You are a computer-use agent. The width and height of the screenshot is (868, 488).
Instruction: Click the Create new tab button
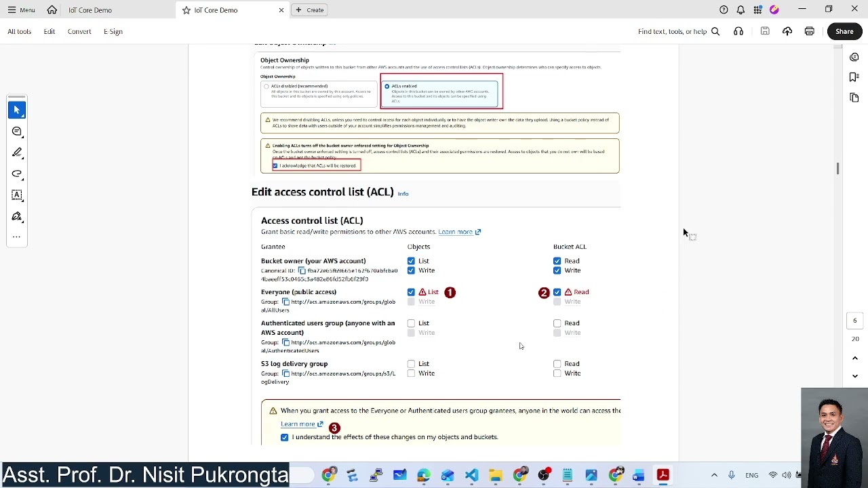310,10
